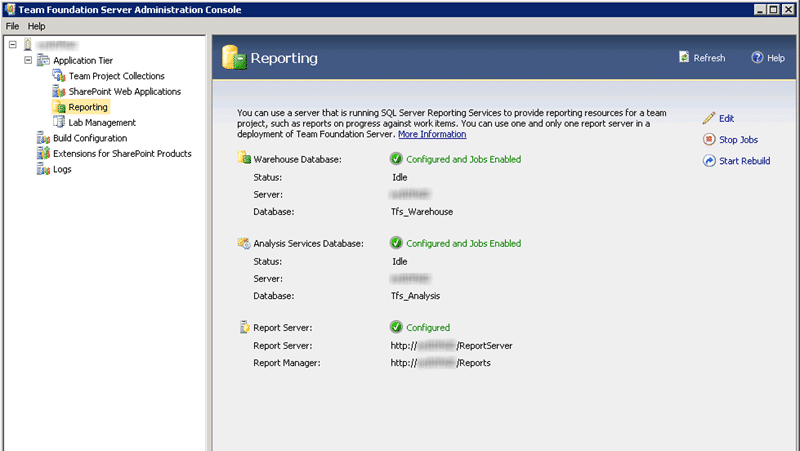Open Lab Management node
This screenshot has height=451, width=800.
[x=102, y=122]
